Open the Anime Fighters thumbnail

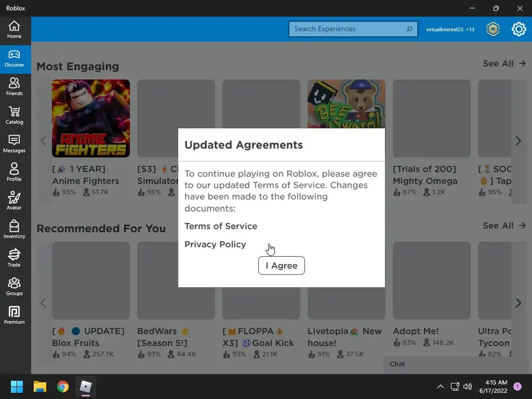91,118
